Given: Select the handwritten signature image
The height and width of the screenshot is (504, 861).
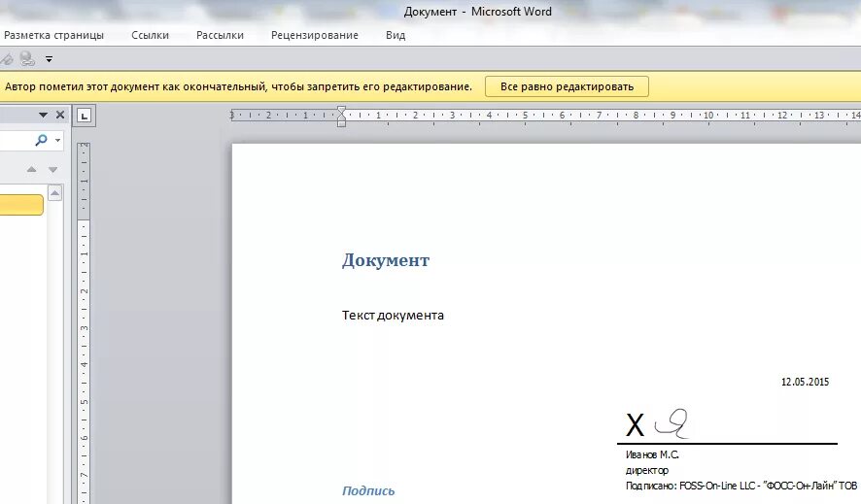Looking at the screenshot, I should coord(672,424).
